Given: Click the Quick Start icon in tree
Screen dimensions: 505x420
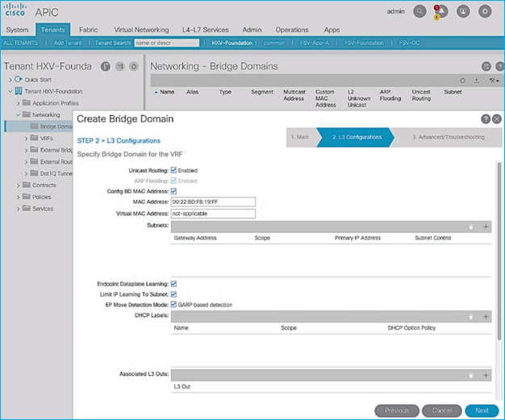Looking at the screenshot, I should pos(19,79).
